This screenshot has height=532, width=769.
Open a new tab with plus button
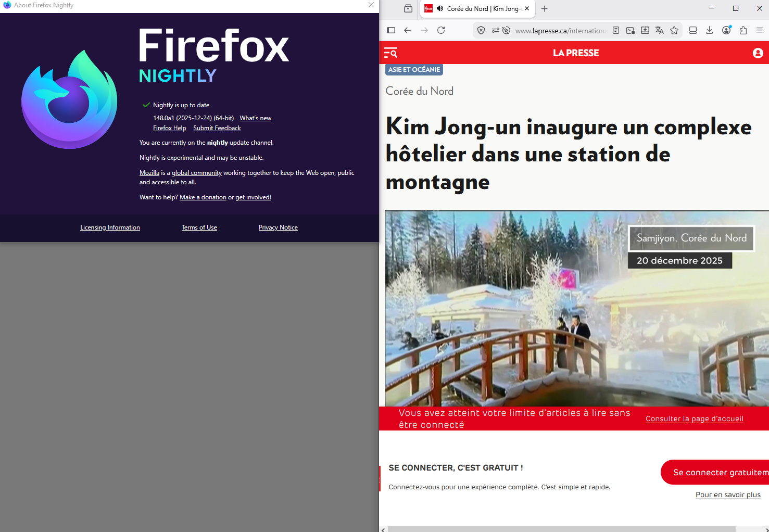[545, 8]
